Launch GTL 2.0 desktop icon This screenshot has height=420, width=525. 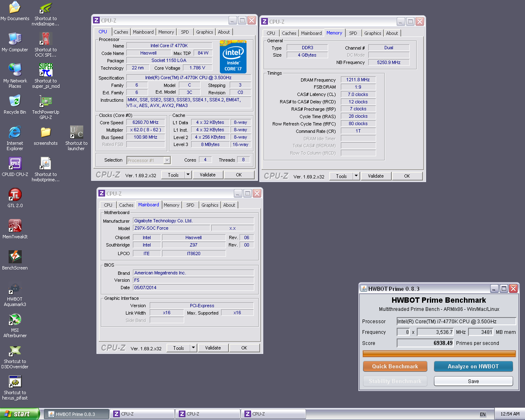click(x=15, y=198)
